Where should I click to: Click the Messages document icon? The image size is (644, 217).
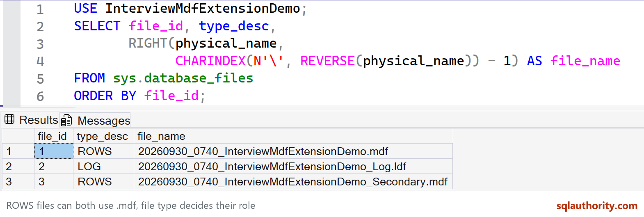(x=66, y=121)
